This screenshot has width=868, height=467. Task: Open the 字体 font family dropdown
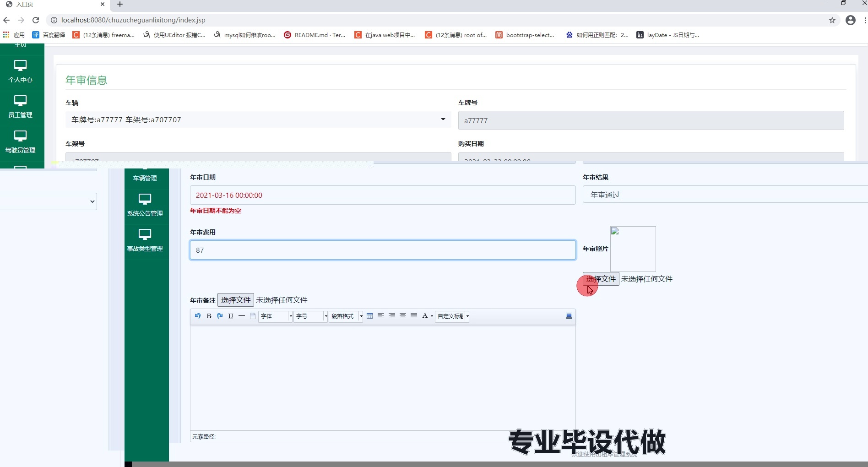coord(276,316)
